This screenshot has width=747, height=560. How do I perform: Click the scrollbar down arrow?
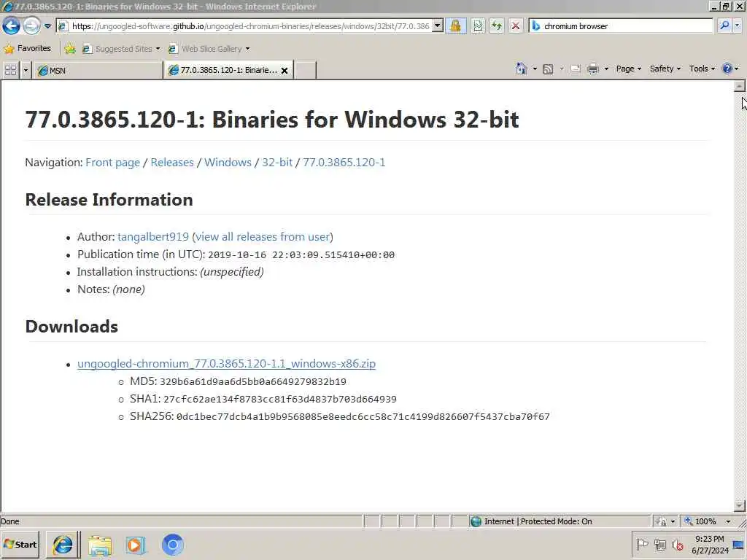tap(740, 506)
